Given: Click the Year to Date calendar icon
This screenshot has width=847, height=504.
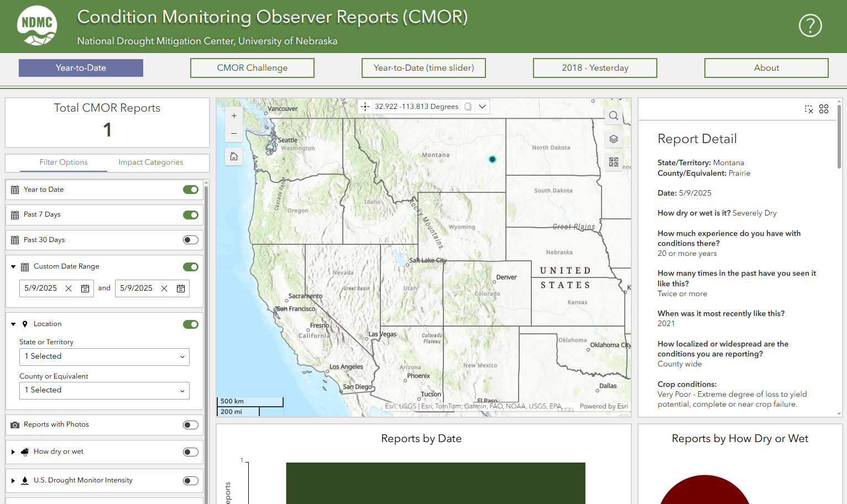Looking at the screenshot, I should coord(15,190).
